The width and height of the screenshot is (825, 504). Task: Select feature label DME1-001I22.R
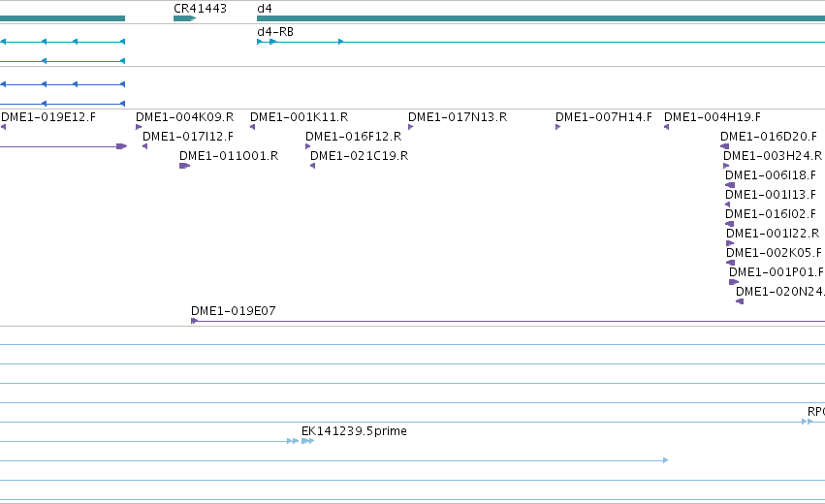773,233
